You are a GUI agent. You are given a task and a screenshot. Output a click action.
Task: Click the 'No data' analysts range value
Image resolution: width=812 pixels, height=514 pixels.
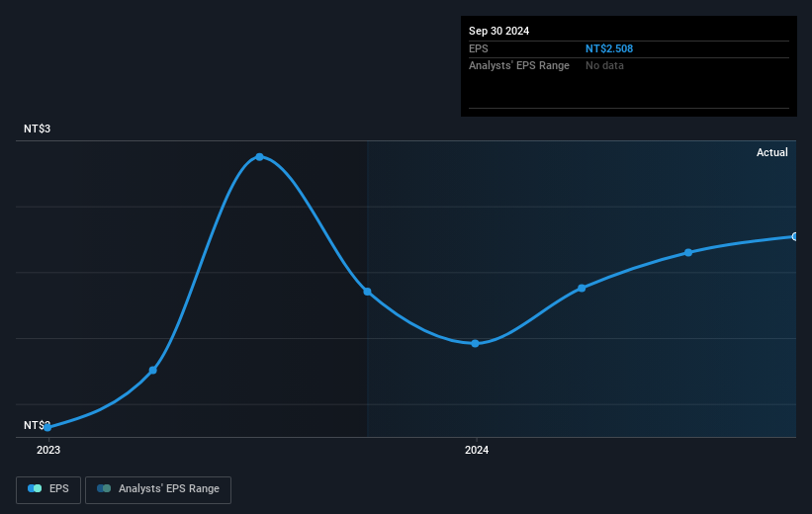(604, 66)
